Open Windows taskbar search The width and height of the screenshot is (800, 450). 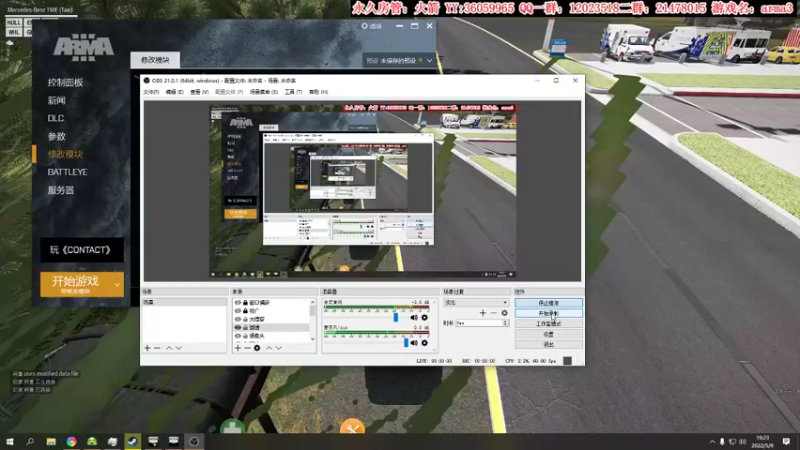(30, 442)
